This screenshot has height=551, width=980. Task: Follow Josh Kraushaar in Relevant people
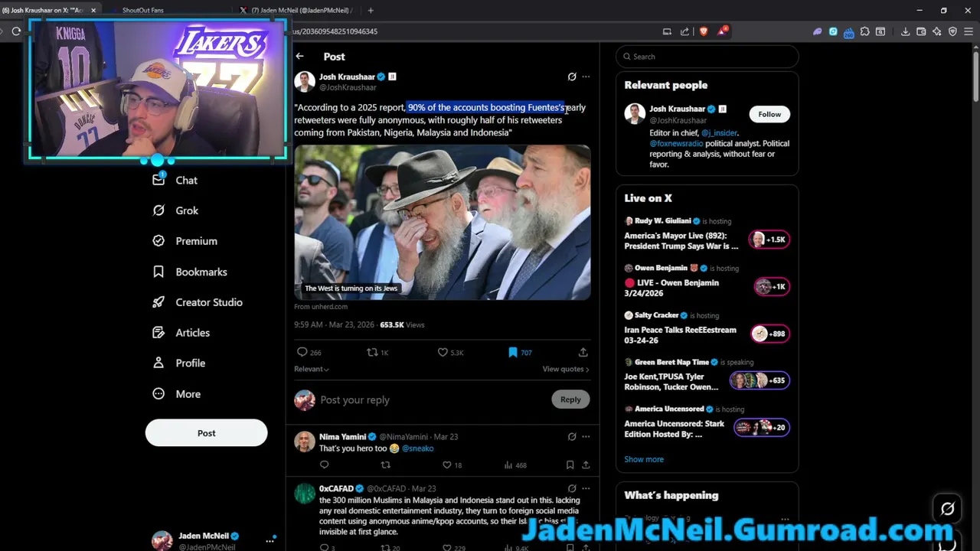[x=769, y=114]
